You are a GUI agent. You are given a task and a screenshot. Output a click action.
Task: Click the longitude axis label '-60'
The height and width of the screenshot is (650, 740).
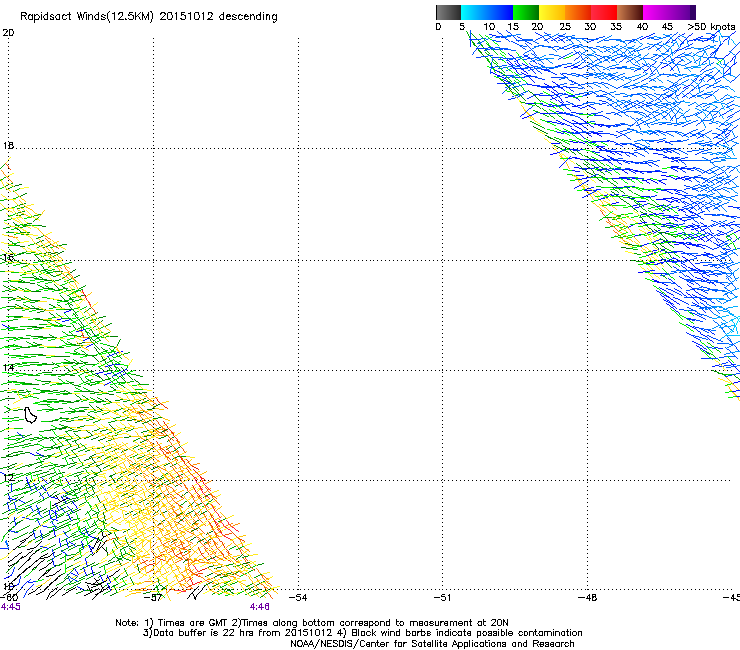click(9, 598)
